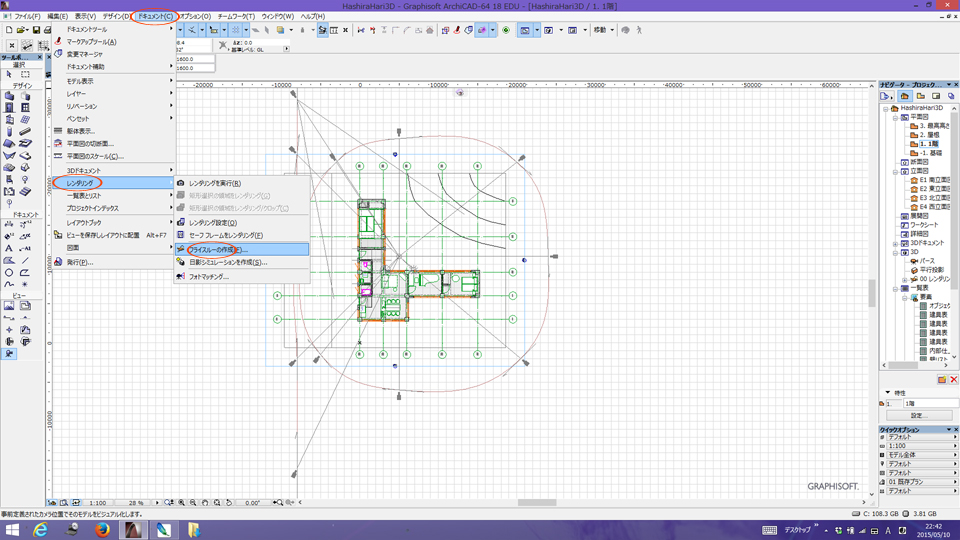Expand the 3Dドキュメント submenu
Image resolution: width=960 pixels, height=540 pixels.
114,170
